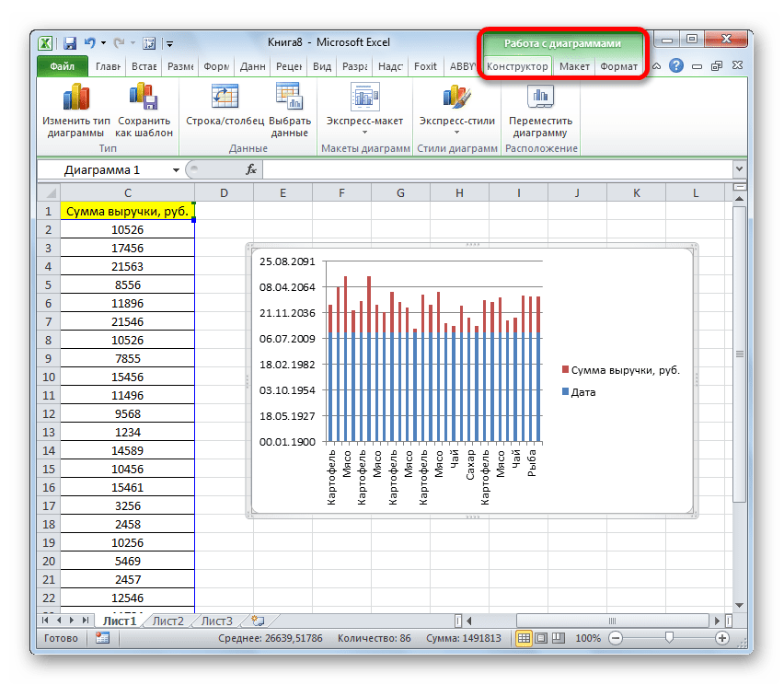Open the Макет ribbon tab
784x685 pixels.
click(x=574, y=66)
